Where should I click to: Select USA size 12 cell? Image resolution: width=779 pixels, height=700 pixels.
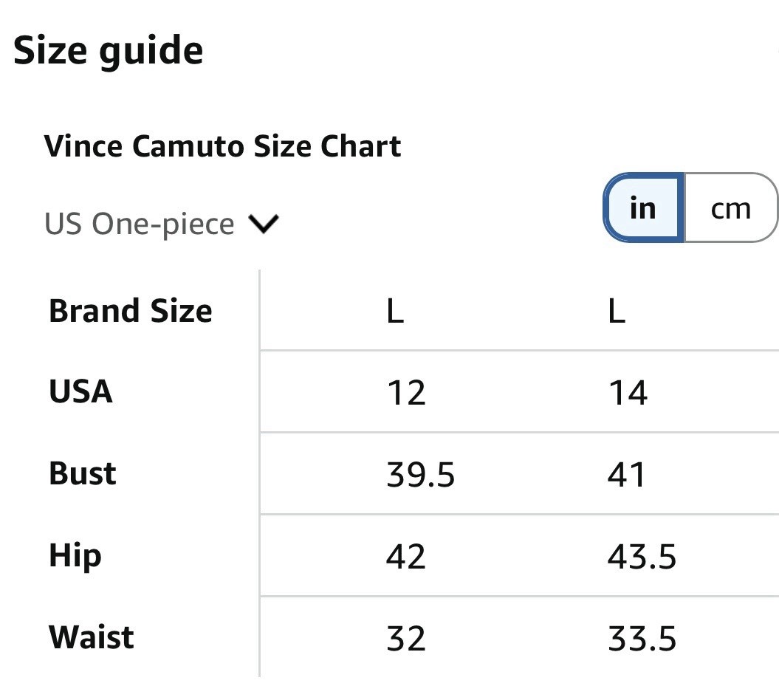(406, 393)
